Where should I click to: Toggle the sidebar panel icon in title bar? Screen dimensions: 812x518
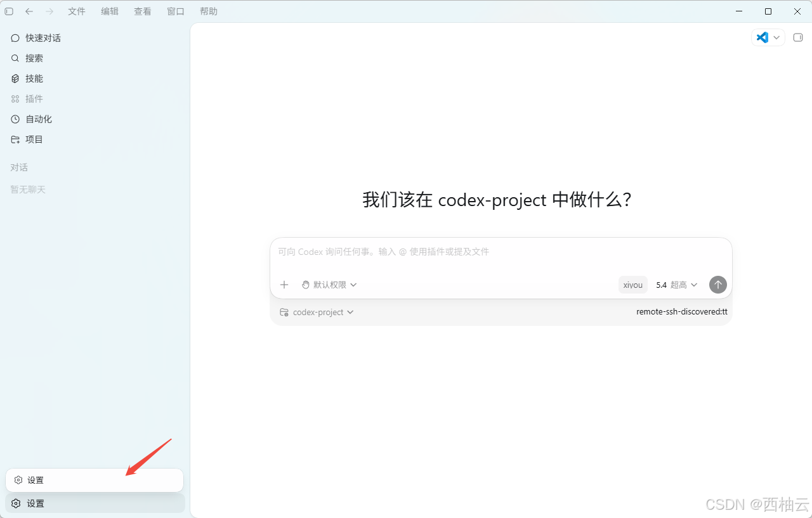pyautogui.click(x=9, y=11)
